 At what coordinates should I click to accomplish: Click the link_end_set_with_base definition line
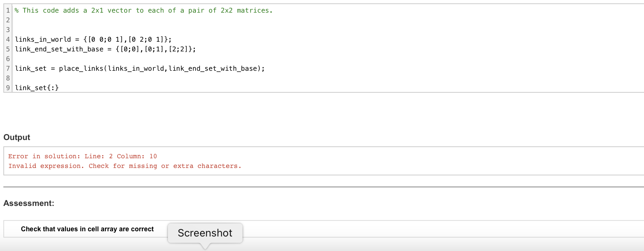[x=105, y=49]
